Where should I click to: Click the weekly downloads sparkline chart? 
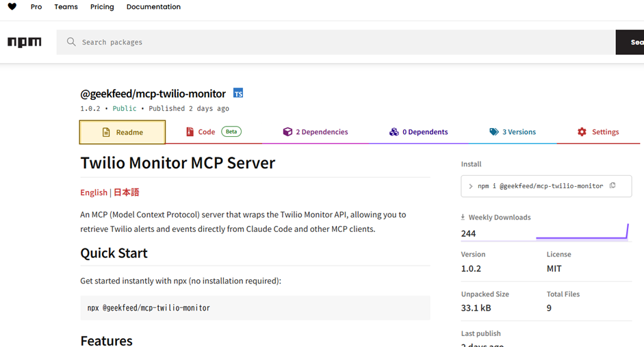pyautogui.click(x=581, y=233)
